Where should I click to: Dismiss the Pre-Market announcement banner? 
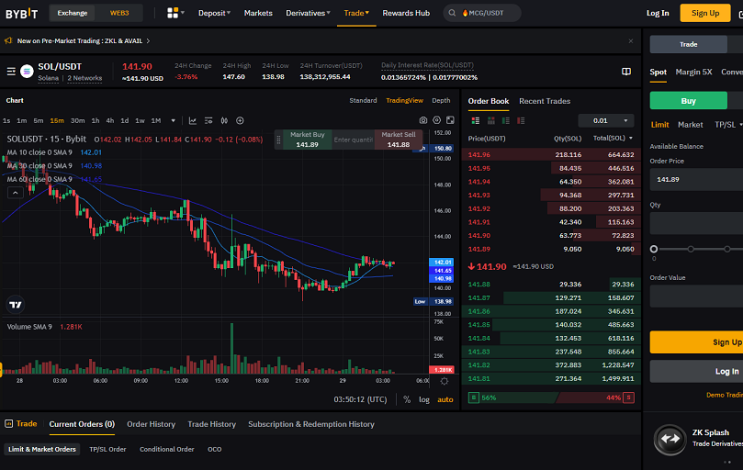(631, 41)
